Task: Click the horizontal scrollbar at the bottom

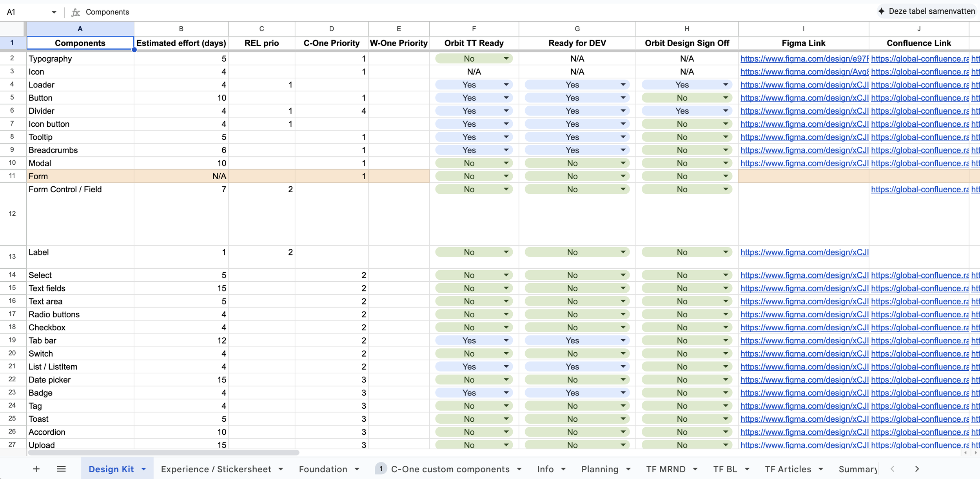Action: click(163, 453)
